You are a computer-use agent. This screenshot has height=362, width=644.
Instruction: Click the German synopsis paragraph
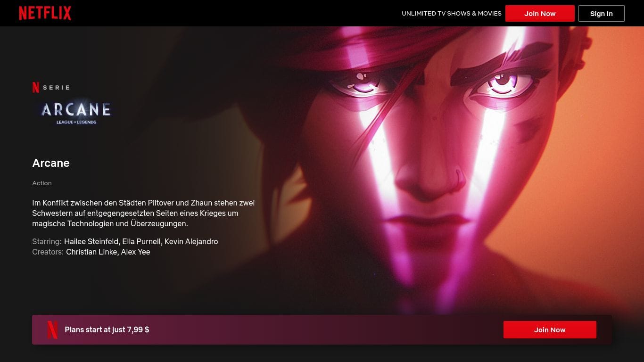[143, 213]
